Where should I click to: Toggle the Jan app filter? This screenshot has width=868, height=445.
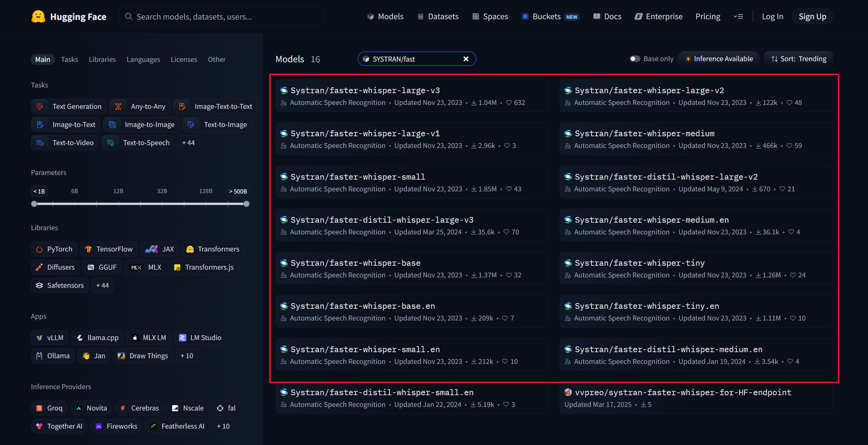click(94, 356)
